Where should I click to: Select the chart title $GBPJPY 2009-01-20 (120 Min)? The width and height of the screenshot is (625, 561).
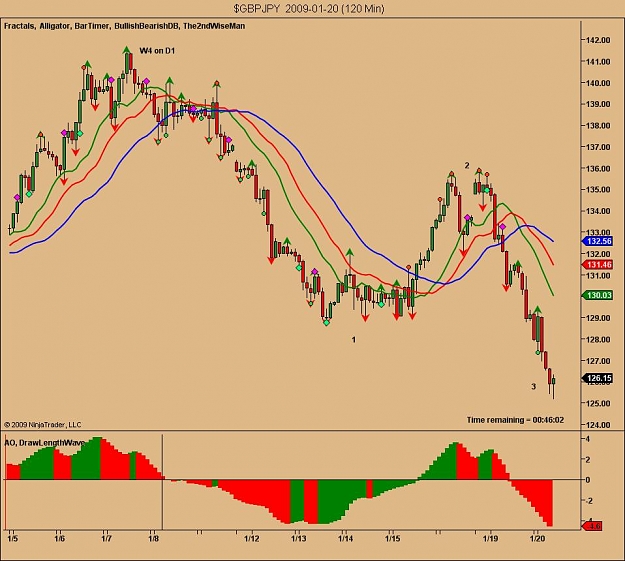309,8
